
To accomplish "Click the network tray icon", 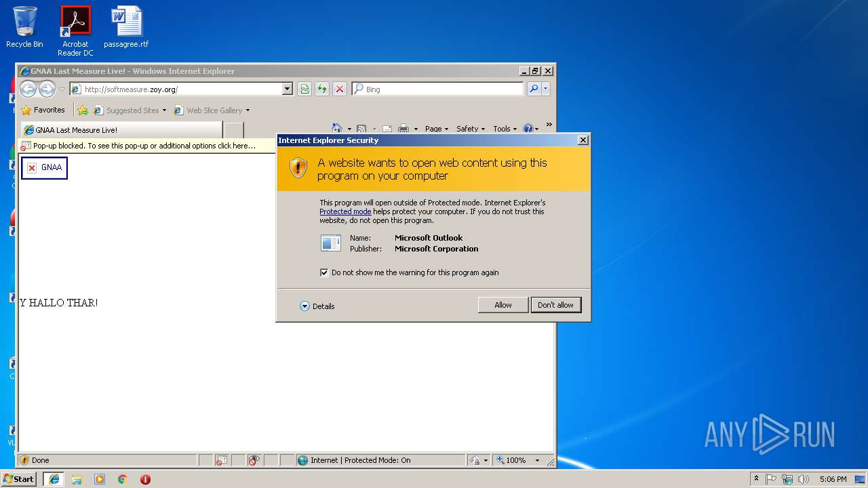I will pos(787,479).
